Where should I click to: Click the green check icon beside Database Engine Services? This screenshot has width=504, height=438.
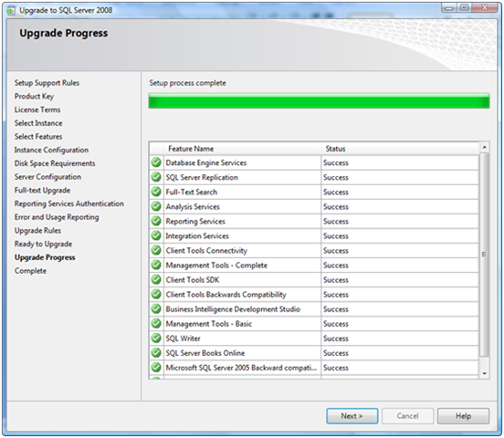click(x=156, y=162)
